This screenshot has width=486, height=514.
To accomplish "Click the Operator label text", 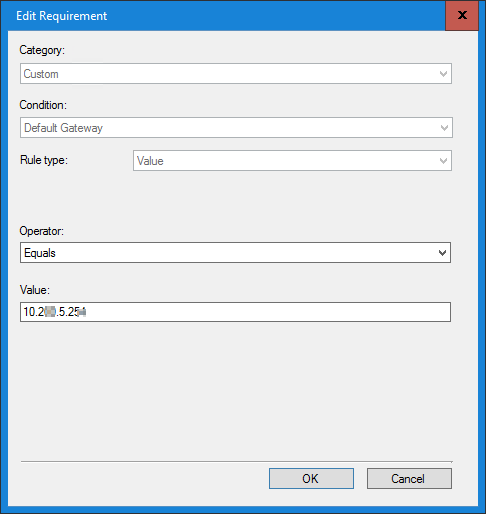I will click(42, 231).
